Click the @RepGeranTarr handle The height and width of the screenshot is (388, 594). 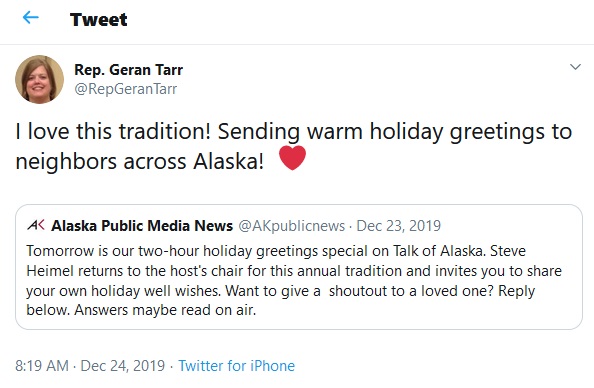(x=125, y=89)
